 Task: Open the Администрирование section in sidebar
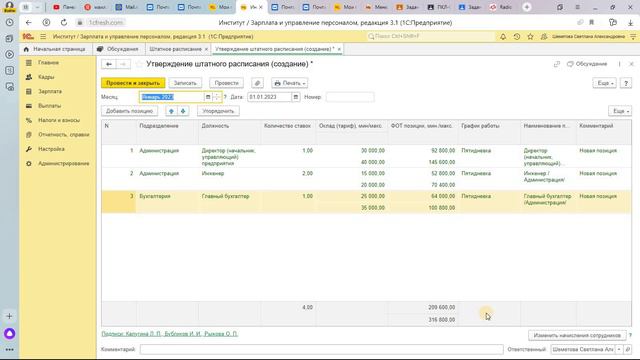(x=63, y=164)
